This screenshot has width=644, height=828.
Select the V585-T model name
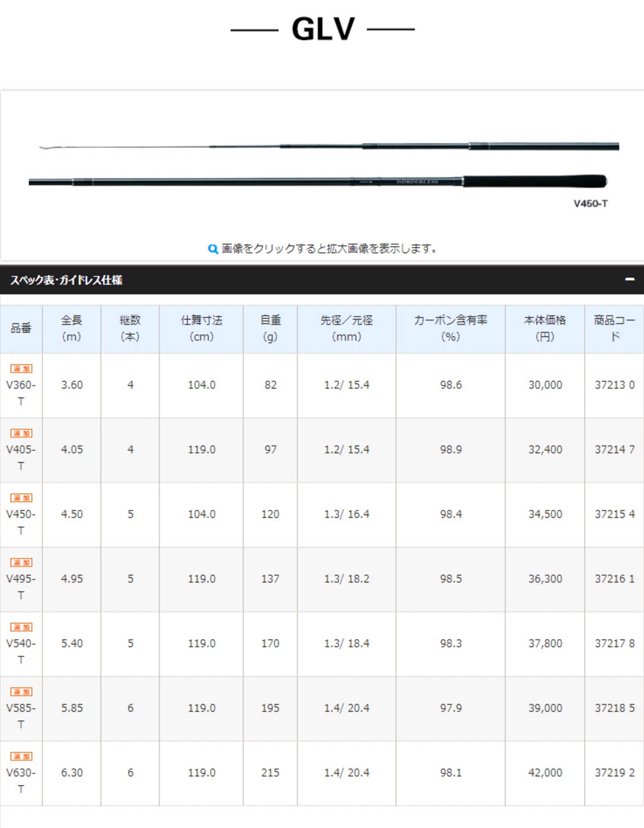coord(21,716)
